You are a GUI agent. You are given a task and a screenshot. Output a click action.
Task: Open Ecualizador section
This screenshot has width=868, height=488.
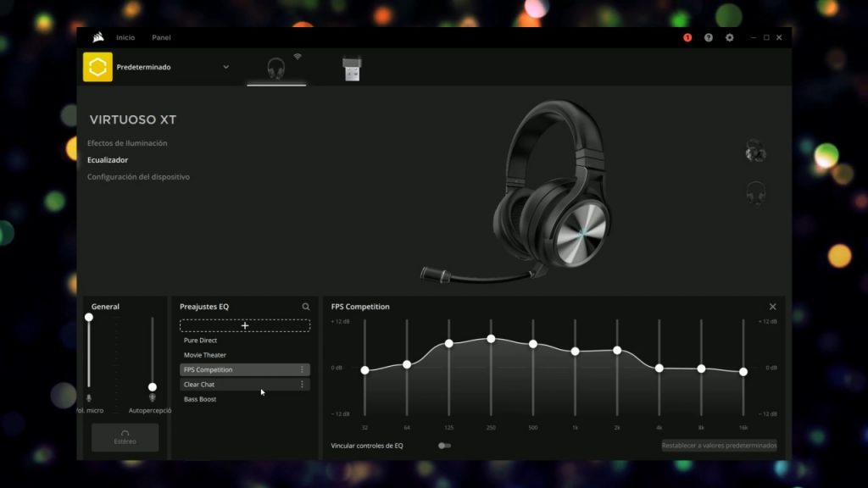(108, 160)
